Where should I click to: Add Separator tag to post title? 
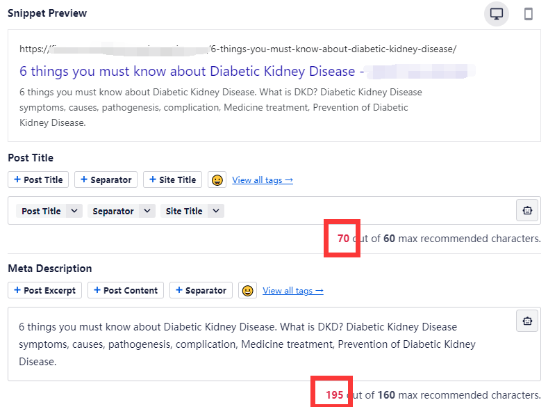pyautogui.click(x=106, y=180)
